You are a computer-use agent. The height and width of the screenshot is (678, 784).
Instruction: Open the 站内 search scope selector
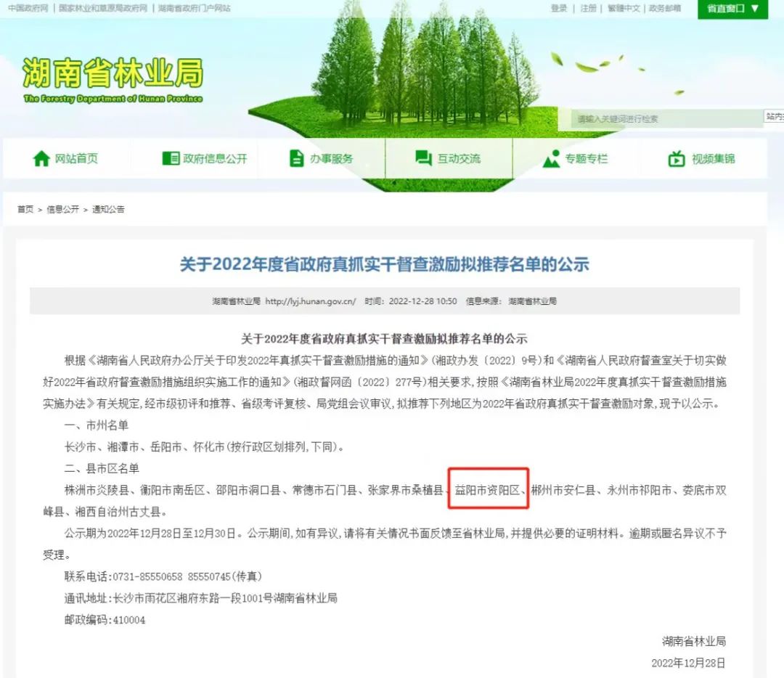tap(774, 116)
